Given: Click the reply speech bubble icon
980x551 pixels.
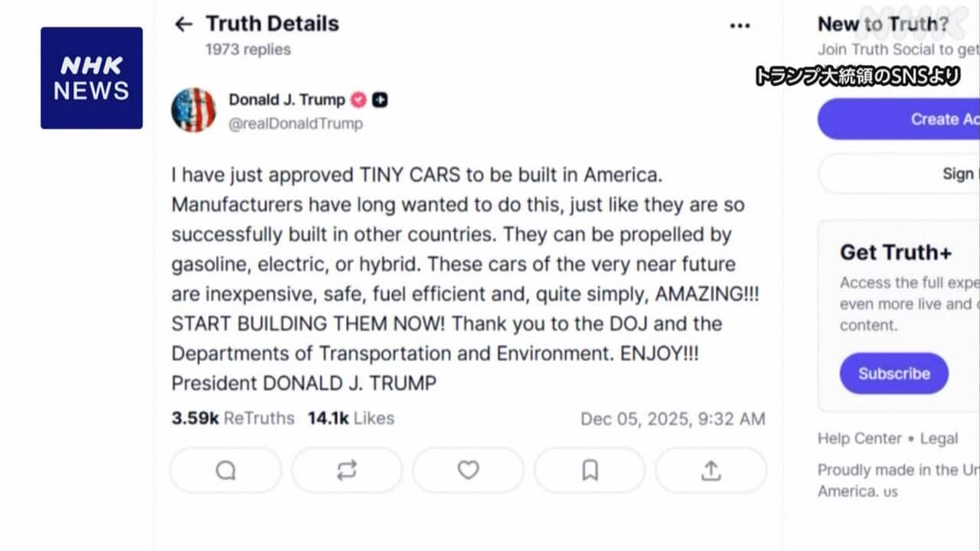Looking at the screenshot, I should 226,470.
